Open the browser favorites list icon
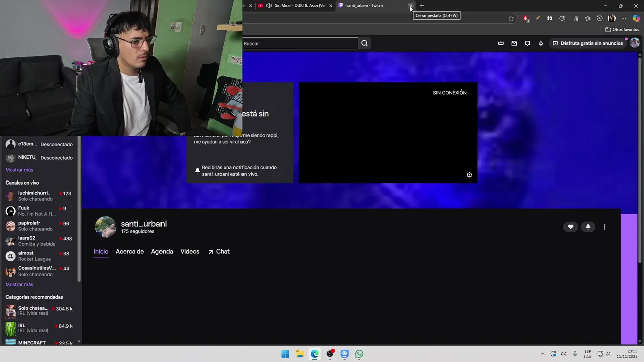 587,18
